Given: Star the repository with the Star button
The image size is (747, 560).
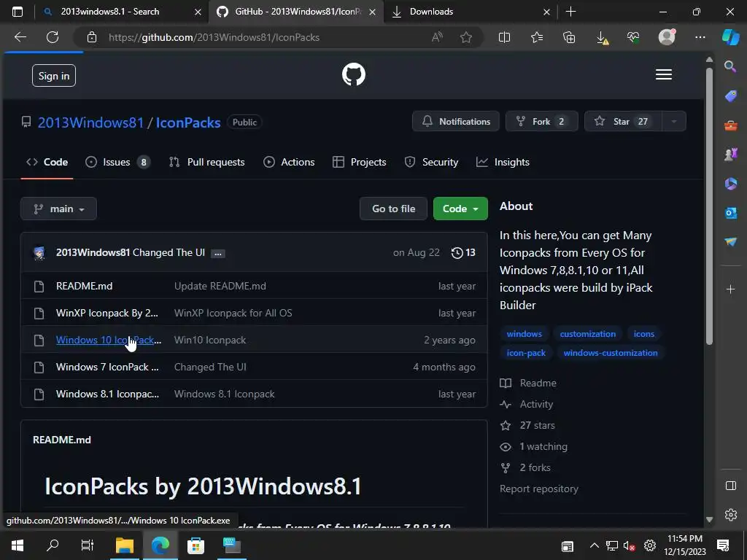Looking at the screenshot, I should (x=623, y=122).
